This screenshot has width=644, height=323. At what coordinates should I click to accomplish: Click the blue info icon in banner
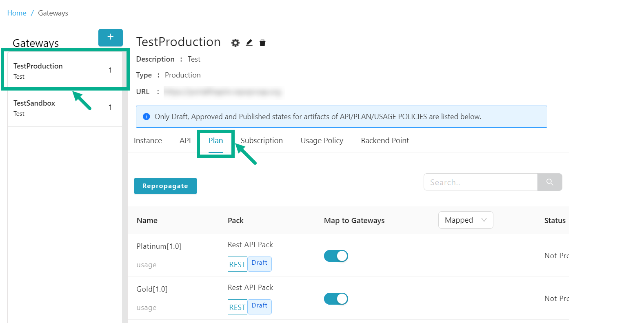tap(147, 117)
